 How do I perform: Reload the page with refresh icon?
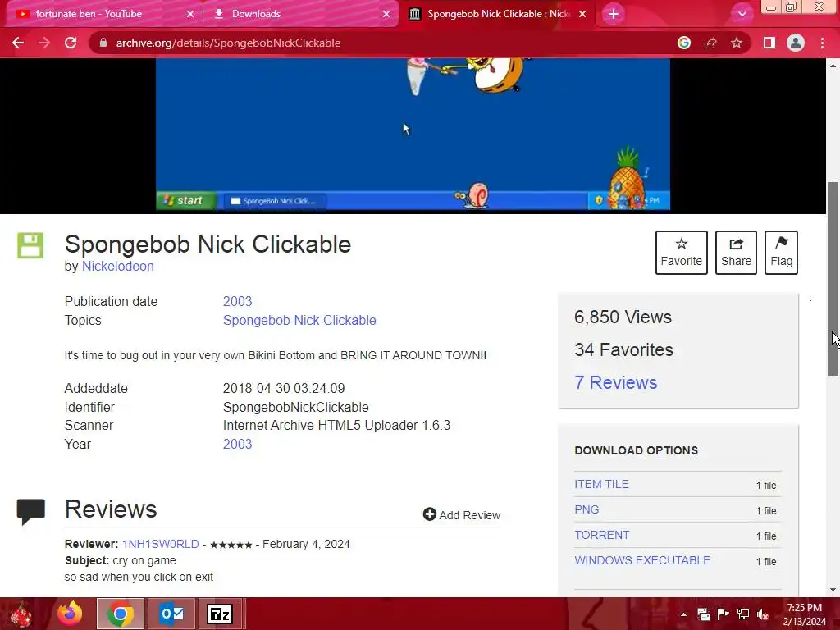pos(71,43)
